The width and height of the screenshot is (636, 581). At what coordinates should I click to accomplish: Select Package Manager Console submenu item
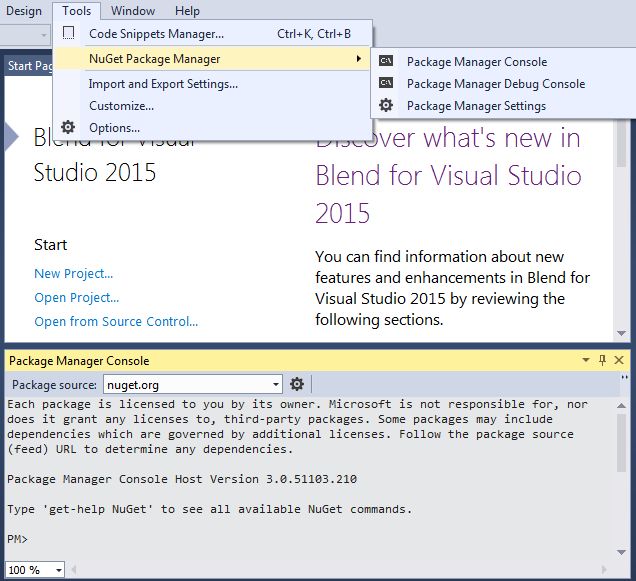pos(503,62)
